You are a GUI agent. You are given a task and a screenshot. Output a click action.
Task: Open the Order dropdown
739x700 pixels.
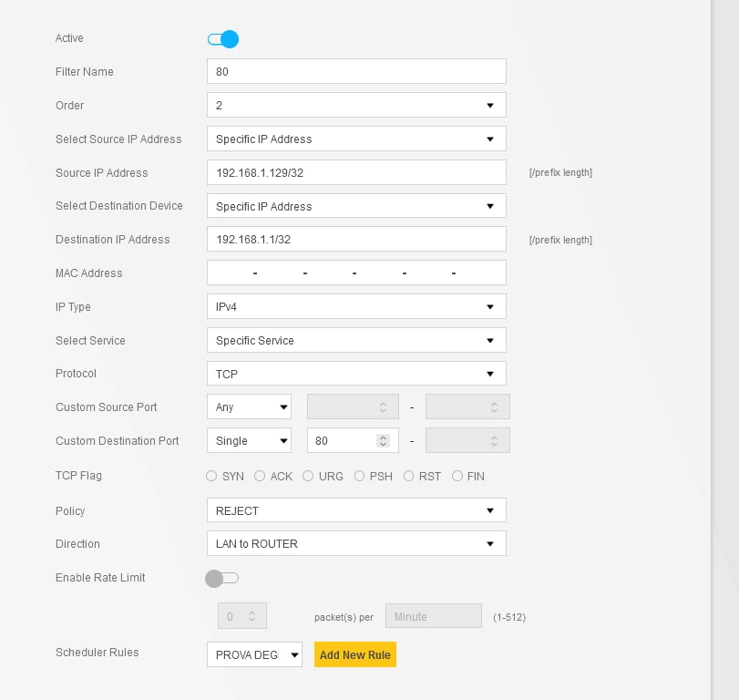click(x=355, y=106)
